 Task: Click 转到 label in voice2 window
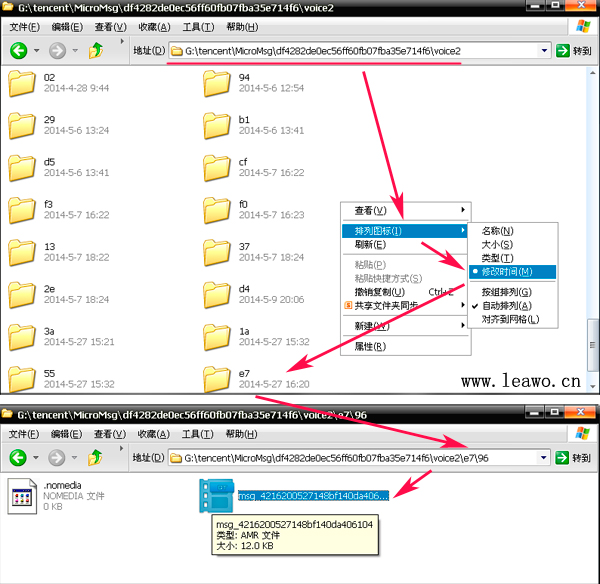pos(582,51)
